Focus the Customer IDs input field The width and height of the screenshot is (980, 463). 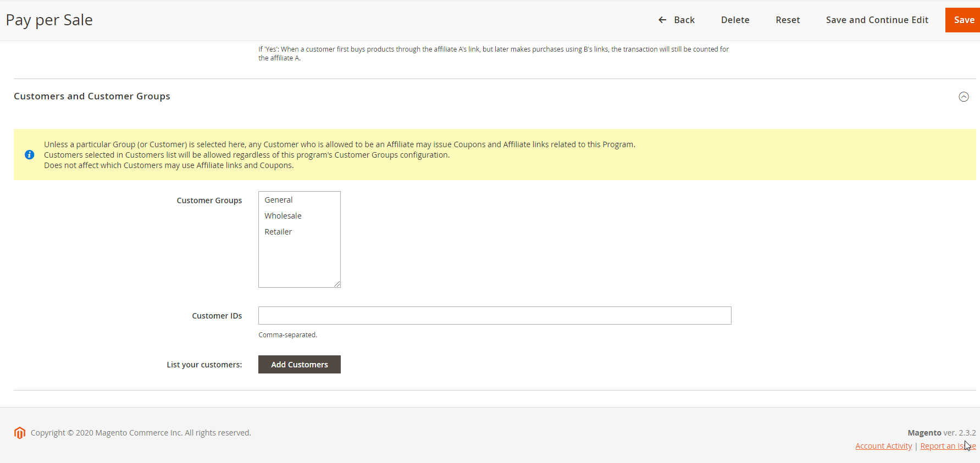pos(495,316)
